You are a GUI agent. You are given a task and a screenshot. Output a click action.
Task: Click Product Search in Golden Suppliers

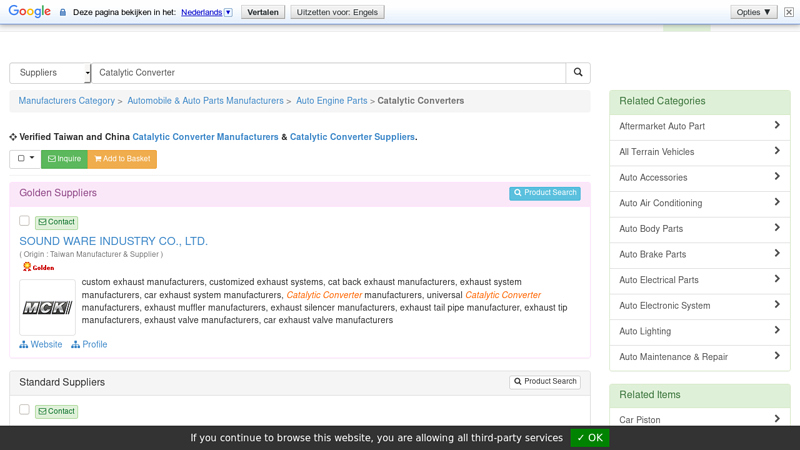(x=544, y=193)
